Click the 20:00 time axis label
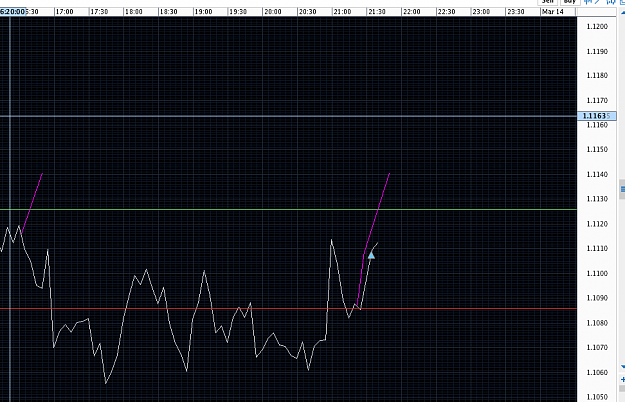 (273, 12)
